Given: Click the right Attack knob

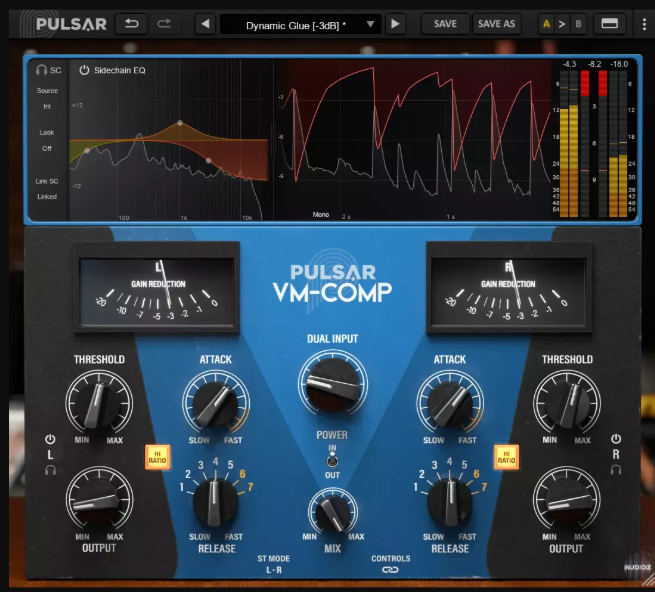Looking at the screenshot, I should click(450, 404).
